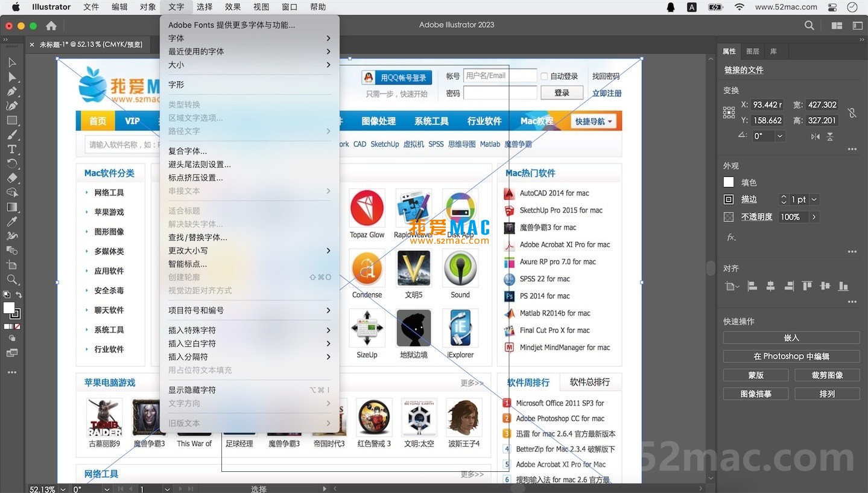Open the edit toolbar three-dots button
The width and height of the screenshot is (868, 493).
(x=12, y=373)
